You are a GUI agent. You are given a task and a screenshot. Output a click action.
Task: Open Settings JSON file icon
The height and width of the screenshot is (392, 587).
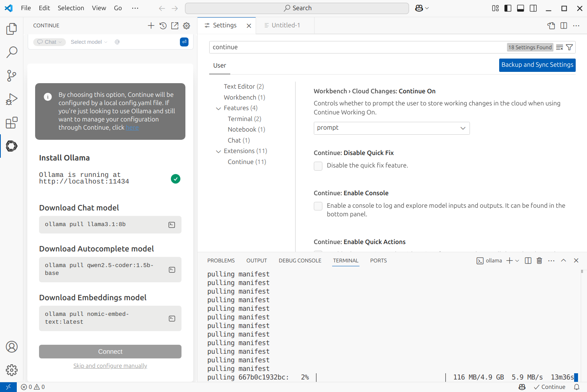click(551, 25)
